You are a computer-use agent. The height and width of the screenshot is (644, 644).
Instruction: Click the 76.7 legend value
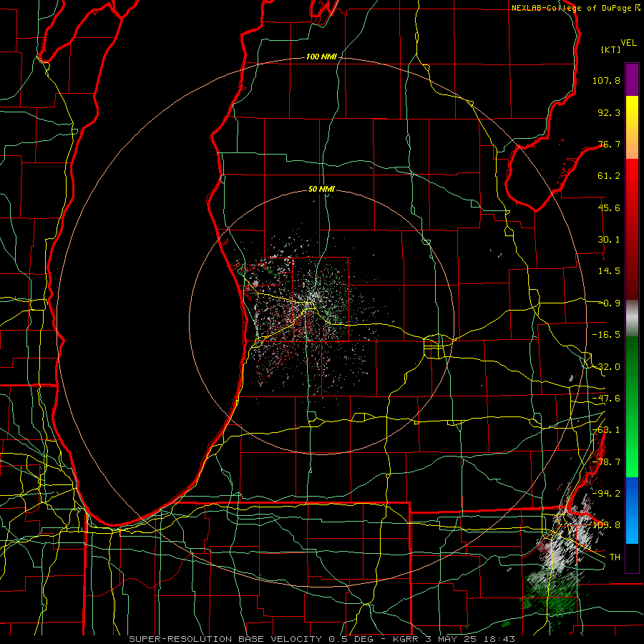point(609,144)
